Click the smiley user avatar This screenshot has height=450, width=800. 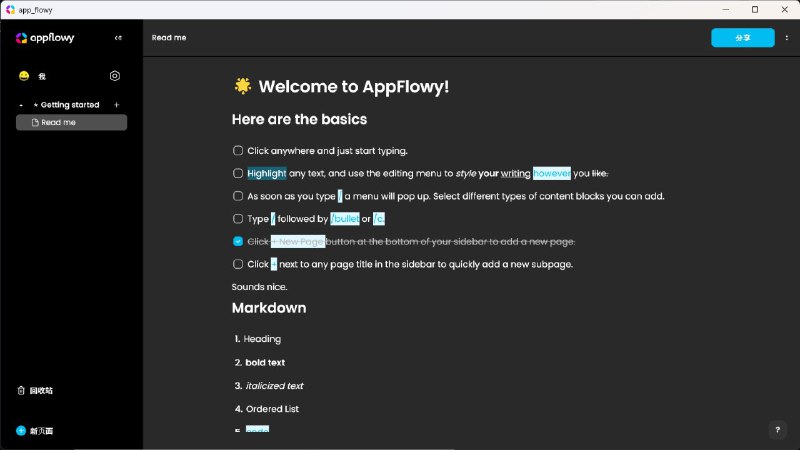pyautogui.click(x=24, y=76)
